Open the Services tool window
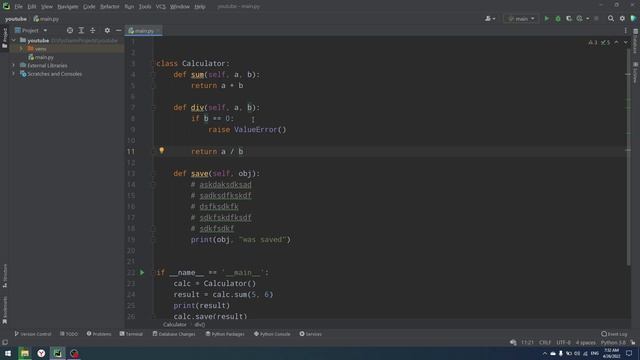Viewport: 640px width, 360px height. [x=310, y=334]
